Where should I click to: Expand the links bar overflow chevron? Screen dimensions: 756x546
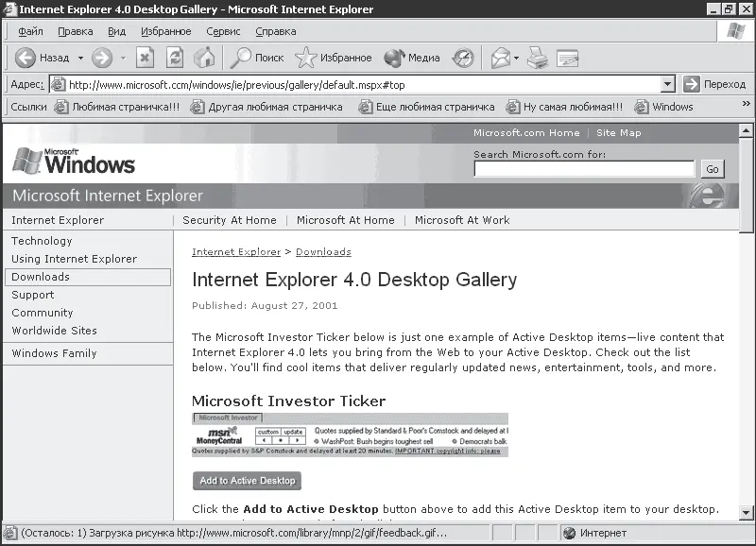tap(746, 104)
